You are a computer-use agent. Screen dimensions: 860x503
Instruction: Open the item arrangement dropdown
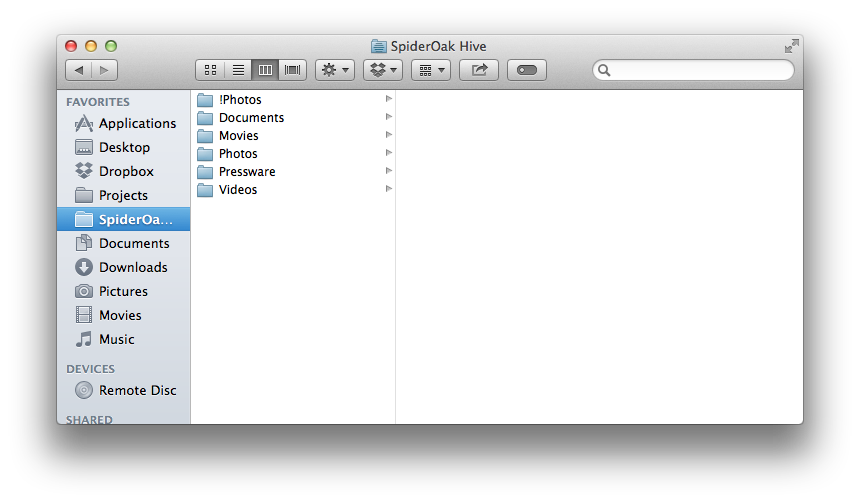coord(431,70)
